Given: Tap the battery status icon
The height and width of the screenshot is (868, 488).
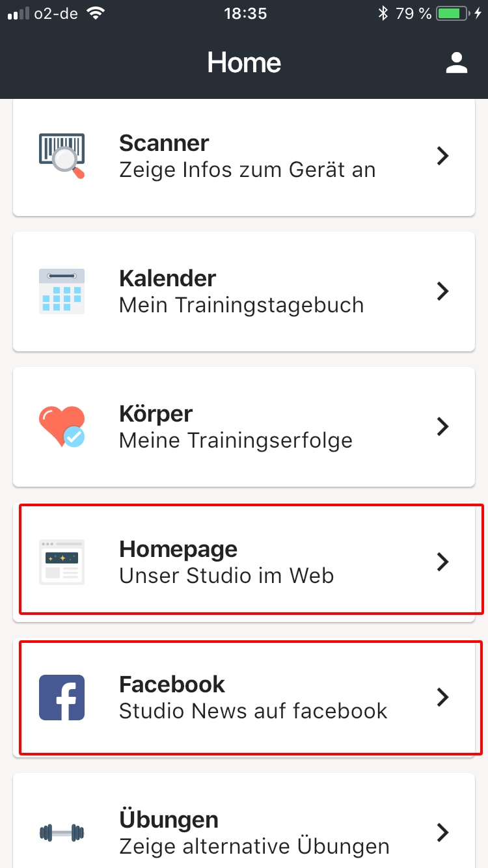Looking at the screenshot, I should pos(452,14).
